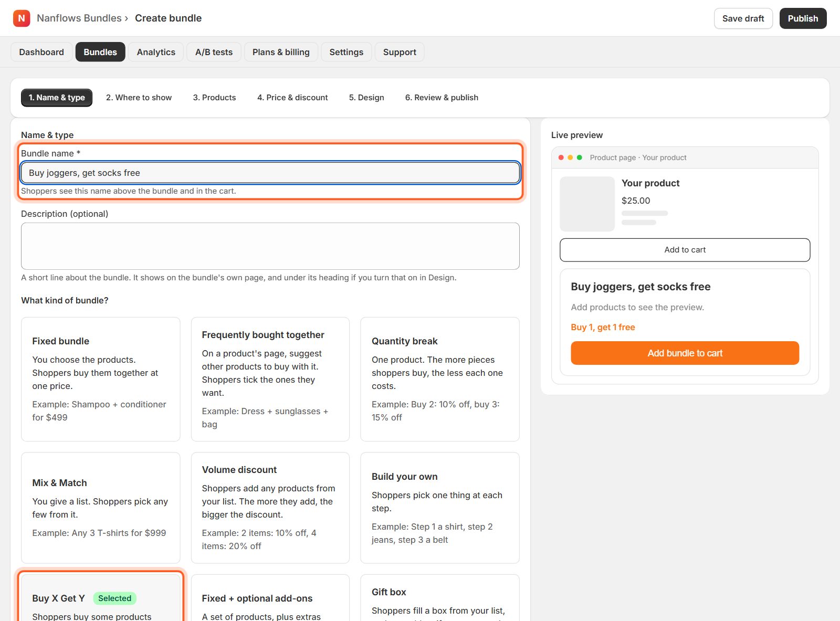Viewport: 840px width, 621px height.
Task: Pick the Gift box bundle card
Action: pyautogui.click(x=440, y=598)
